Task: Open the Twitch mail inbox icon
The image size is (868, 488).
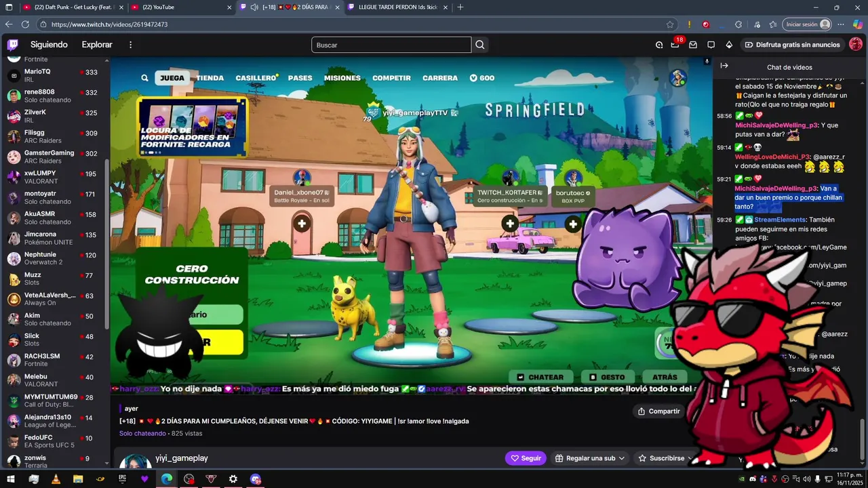Action: click(x=693, y=45)
